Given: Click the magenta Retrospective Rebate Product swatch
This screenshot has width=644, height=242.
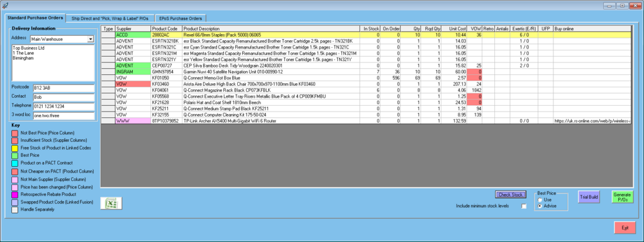Looking at the screenshot, I should click(x=15, y=194).
